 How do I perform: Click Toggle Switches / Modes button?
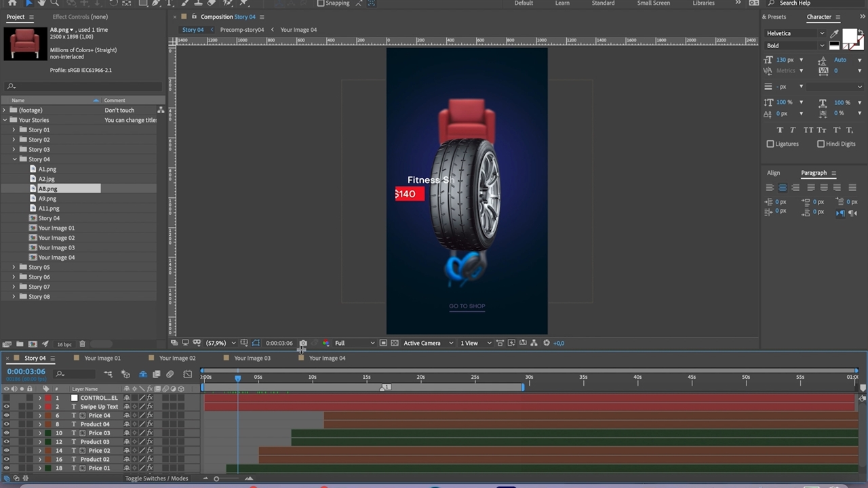point(156,479)
